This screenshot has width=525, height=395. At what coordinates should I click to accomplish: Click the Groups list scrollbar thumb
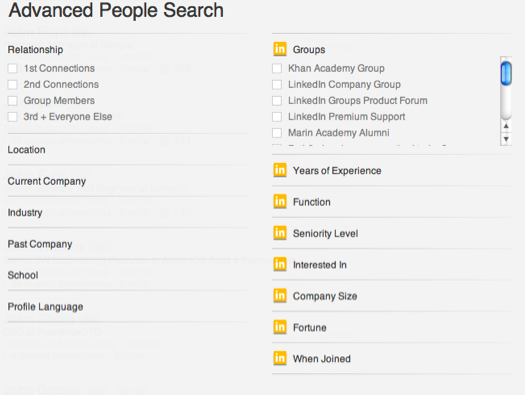tap(506, 73)
